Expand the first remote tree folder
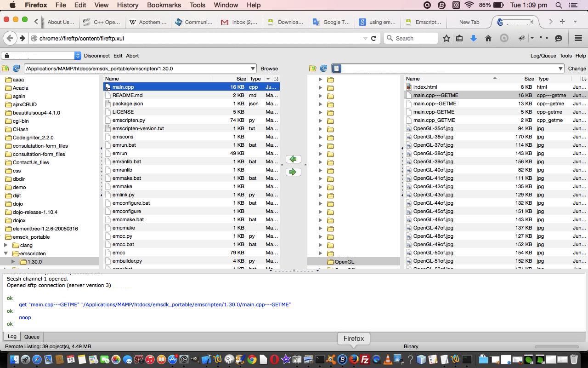 (x=320, y=80)
